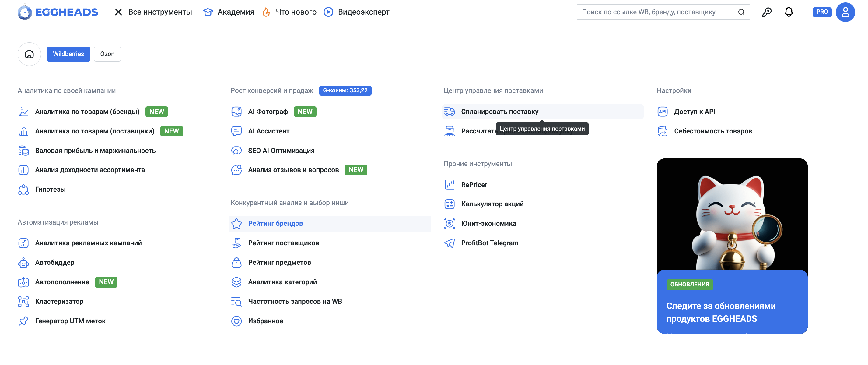This screenshot has height=365, width=868.
Task: Open the Гипотезы link
Action: [50, 190]
